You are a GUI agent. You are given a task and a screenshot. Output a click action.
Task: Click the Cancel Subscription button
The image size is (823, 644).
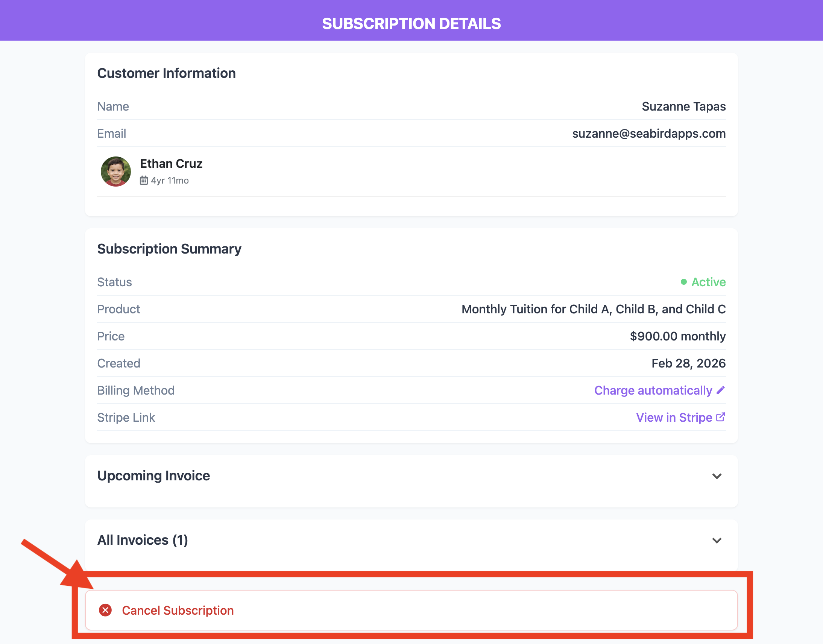[x=411, y=610]
